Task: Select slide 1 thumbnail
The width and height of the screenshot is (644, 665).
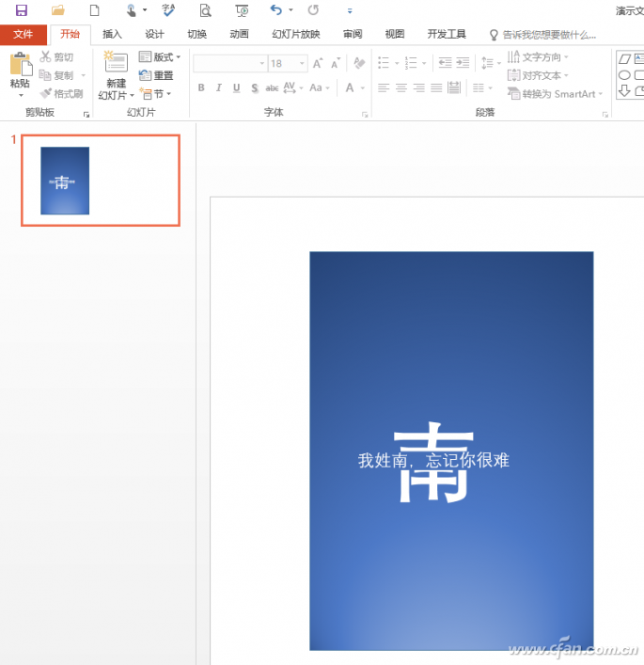Action: point(101,181)
